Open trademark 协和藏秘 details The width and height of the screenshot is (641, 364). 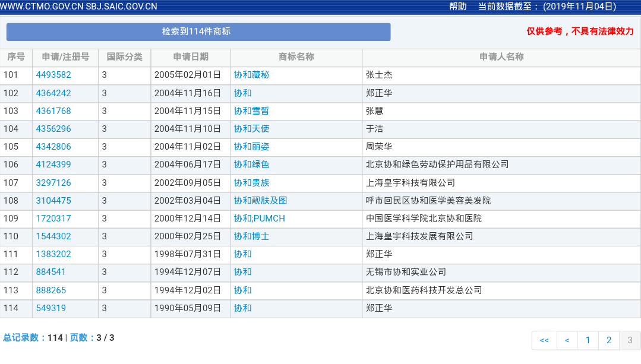pyautogui.click(x=251, y=75)
